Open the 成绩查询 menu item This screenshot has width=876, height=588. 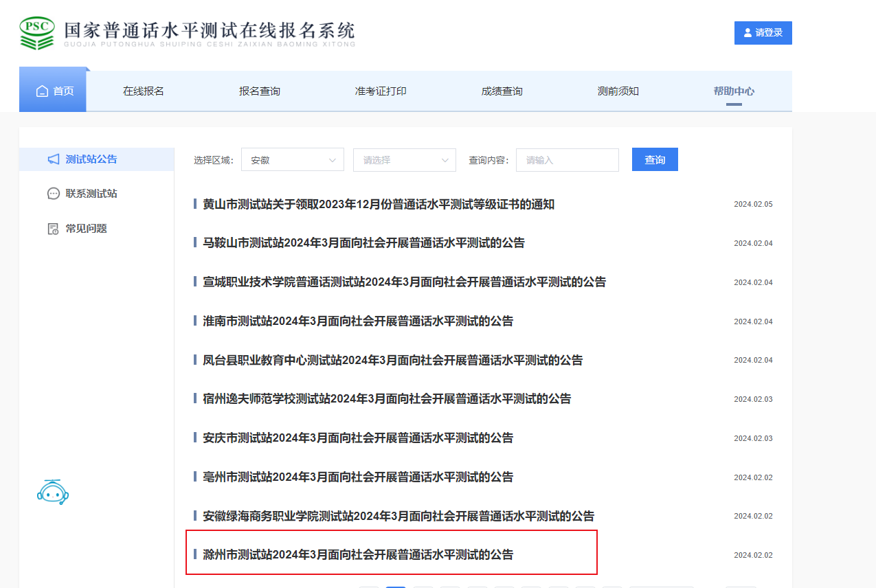[502, 91]
